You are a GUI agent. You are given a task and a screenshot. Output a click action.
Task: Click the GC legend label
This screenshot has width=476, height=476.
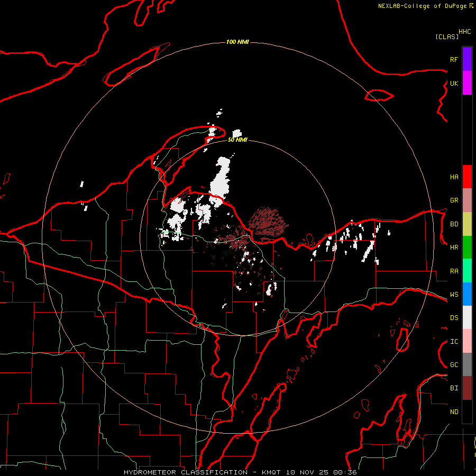pyautogui.click(x=454, y=365)
